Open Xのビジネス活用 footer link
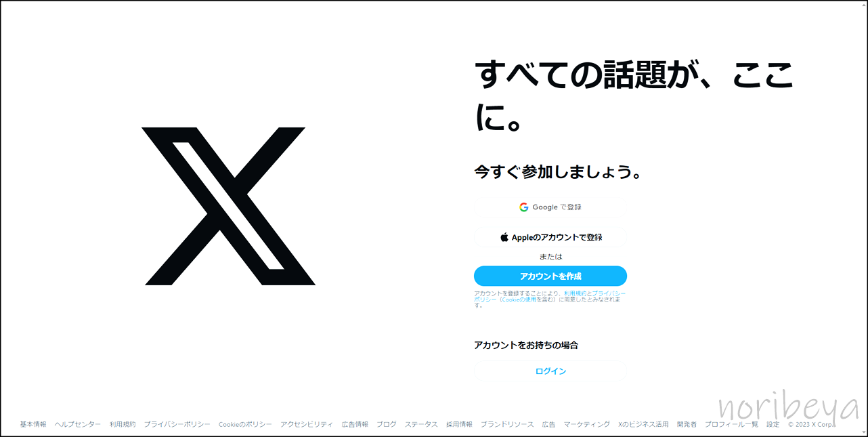This screenshot has width=868, height=437. point(643,424)
